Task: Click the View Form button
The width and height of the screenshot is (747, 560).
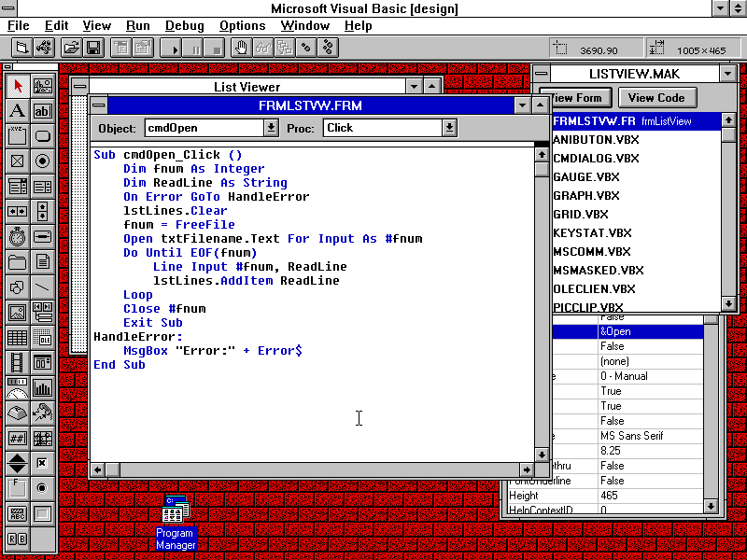Action: tap(581, 98)
